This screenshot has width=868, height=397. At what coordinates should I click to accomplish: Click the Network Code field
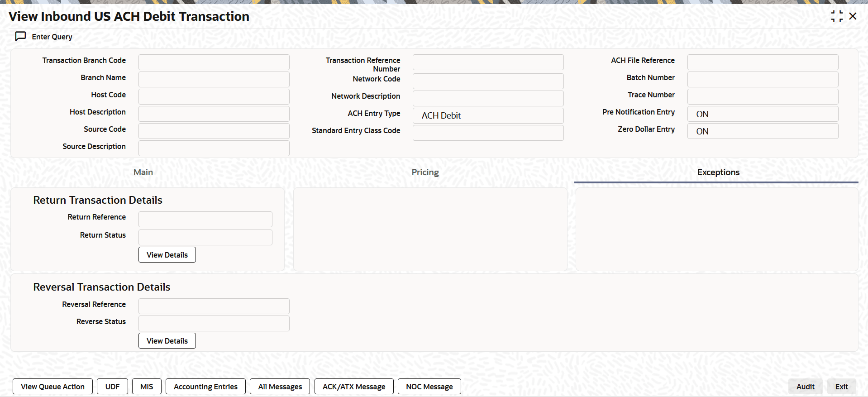click(488, 81)
